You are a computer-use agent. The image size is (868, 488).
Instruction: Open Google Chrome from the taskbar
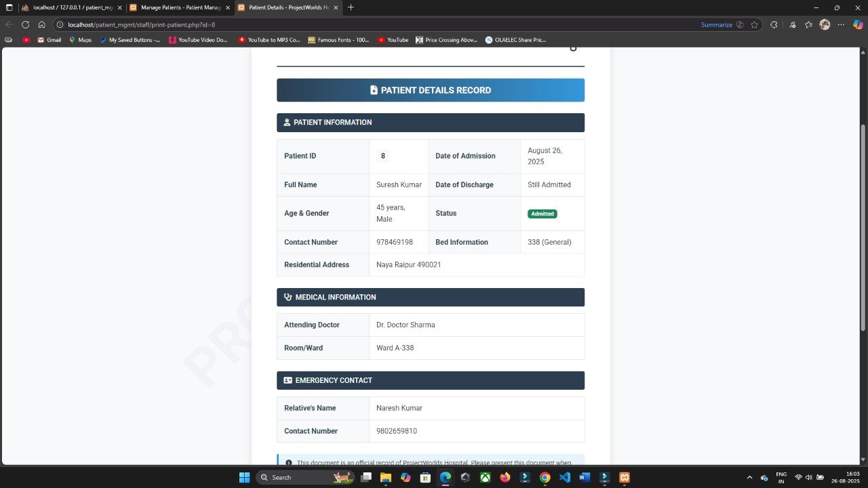point(545,477)
